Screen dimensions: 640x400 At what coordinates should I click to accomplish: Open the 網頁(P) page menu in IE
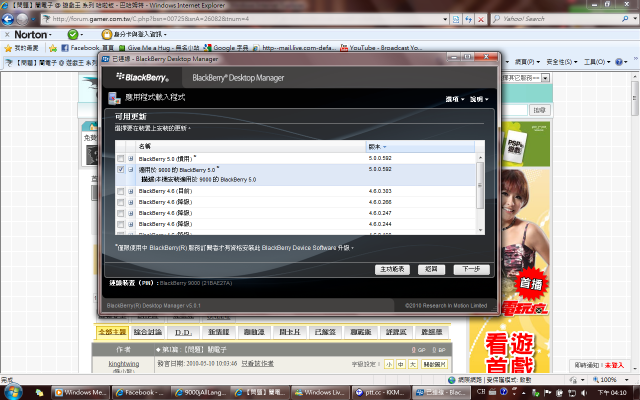(x=527, y=62)
